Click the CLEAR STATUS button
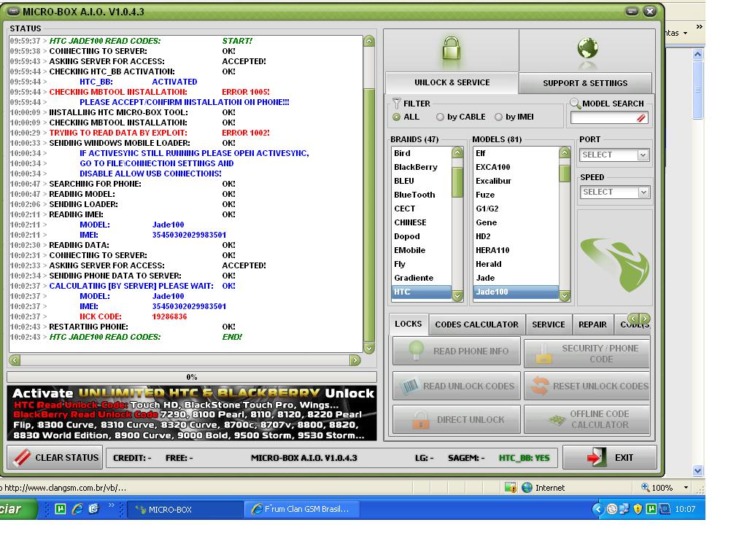The height and width of the screenshot is (560, 747). (55, 457)
